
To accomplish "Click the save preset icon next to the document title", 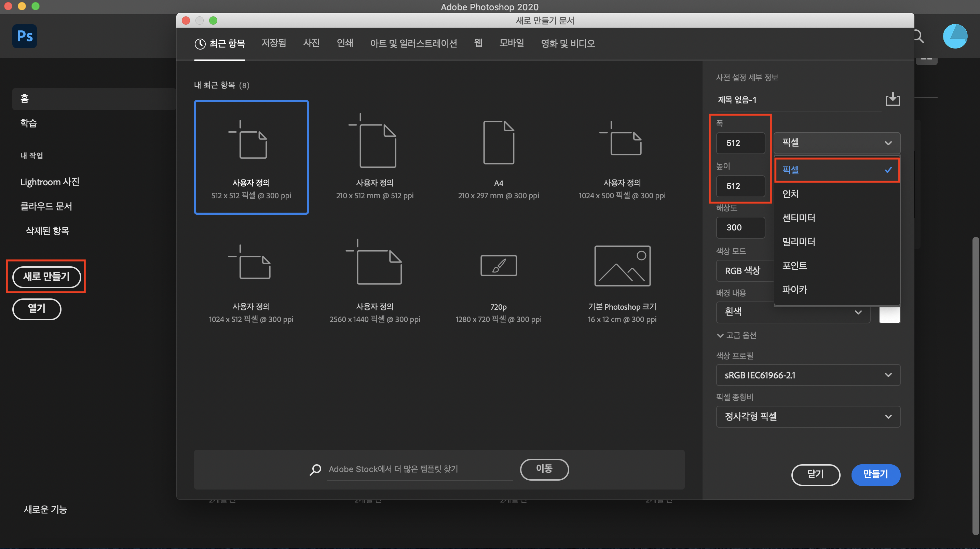I will 892,99.
